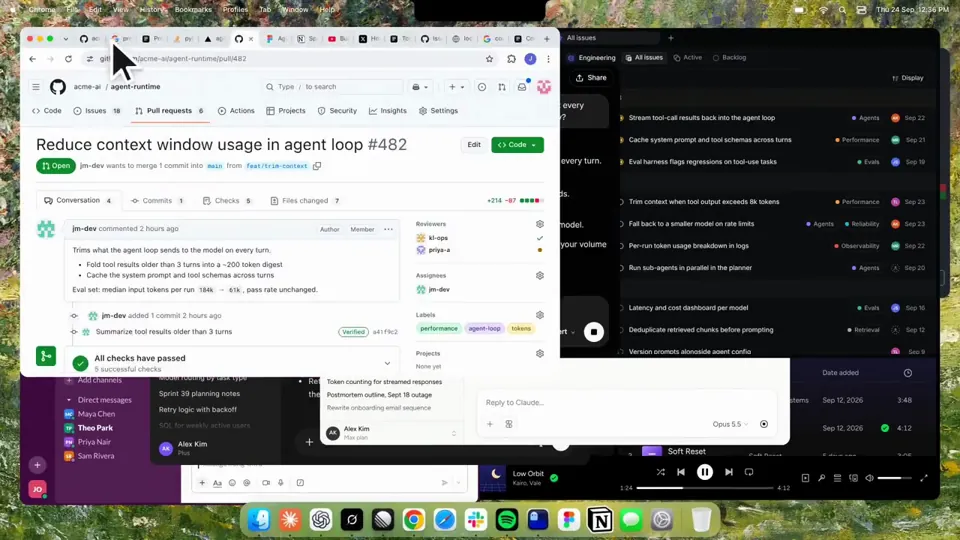Skip to next track in music player
This screenshot has width=960, height=540.
coord(729,472)
